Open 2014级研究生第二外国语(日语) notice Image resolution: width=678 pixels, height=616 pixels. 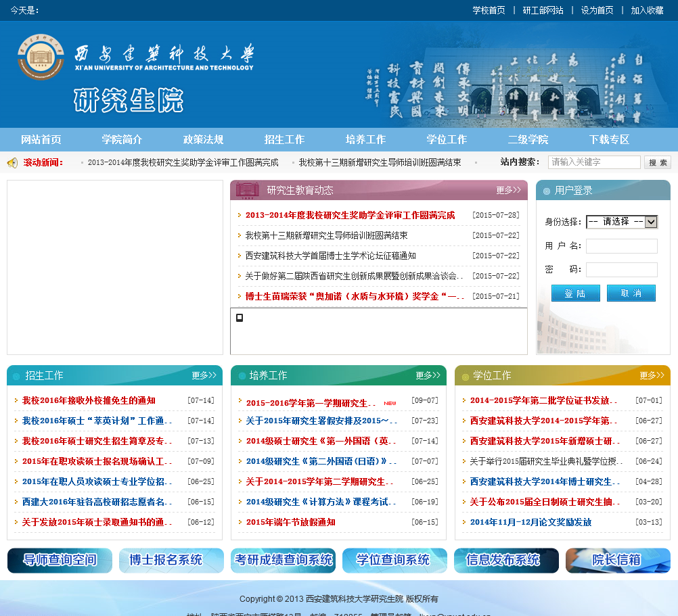pos(321,461)
